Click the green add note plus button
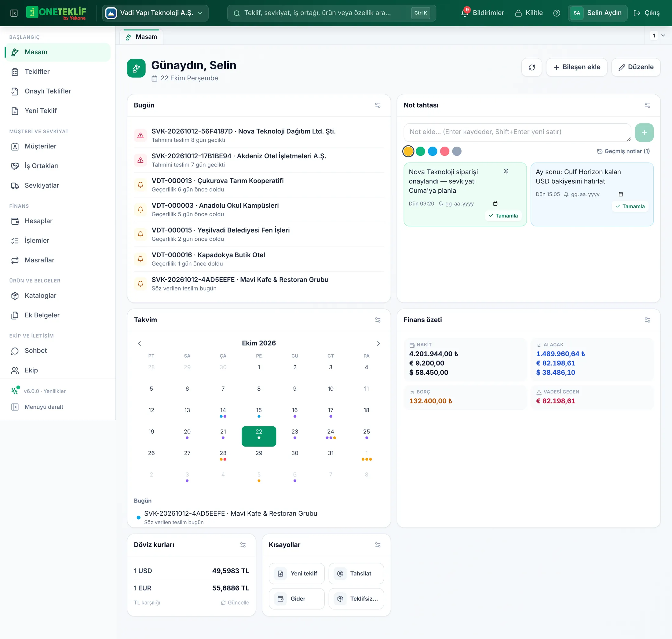 [644, 133]
